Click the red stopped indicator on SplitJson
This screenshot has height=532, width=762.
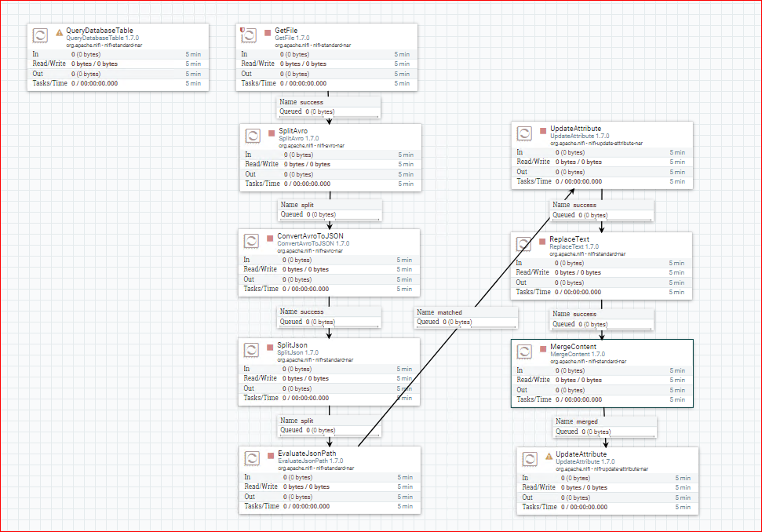(x=270, y=348)
